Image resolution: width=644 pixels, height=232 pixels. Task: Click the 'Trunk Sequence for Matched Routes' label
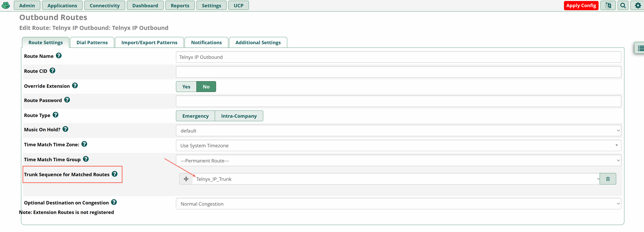click(67, 175)
